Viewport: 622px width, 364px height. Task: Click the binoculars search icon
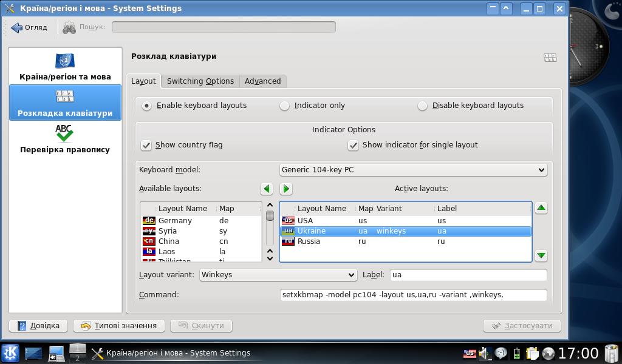pyautogui.click(x=69, y=27)
